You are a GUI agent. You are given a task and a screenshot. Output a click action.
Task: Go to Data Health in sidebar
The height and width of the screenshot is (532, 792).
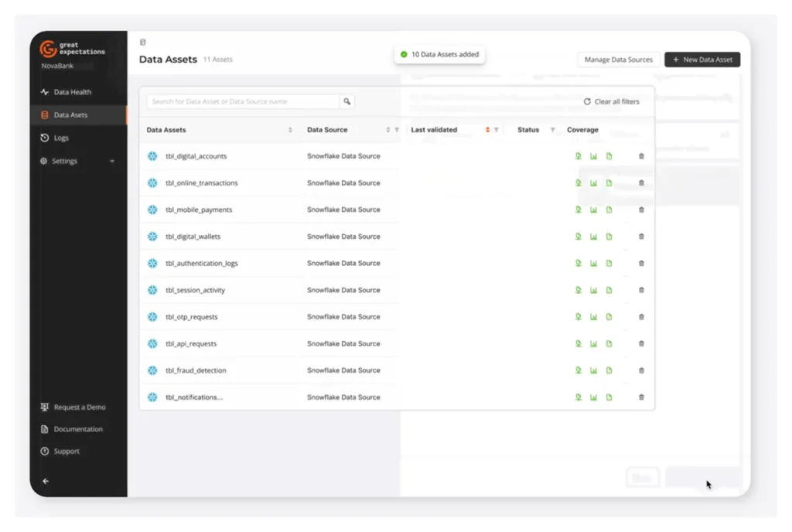72,92
